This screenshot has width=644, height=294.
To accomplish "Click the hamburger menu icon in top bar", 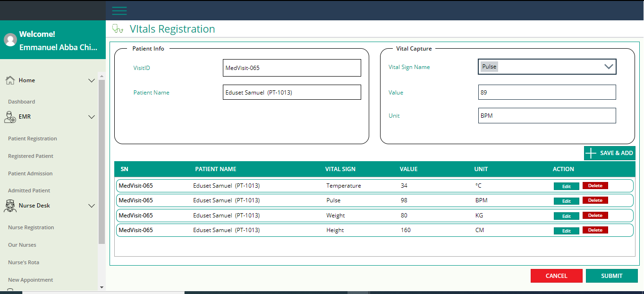I will (x=119, y=10).
